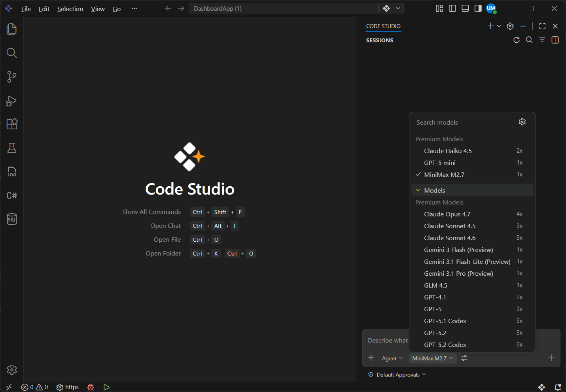Image resolution: width=566 pixels, height=392 pixels.
Task: Open the LOG viewer in activity bar
Action: click(x=12, y=172)
